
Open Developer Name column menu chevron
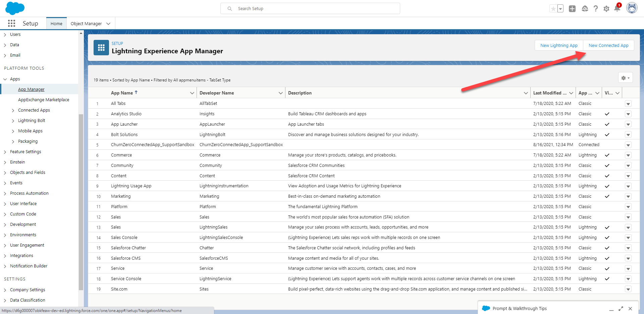pos(281,93)
